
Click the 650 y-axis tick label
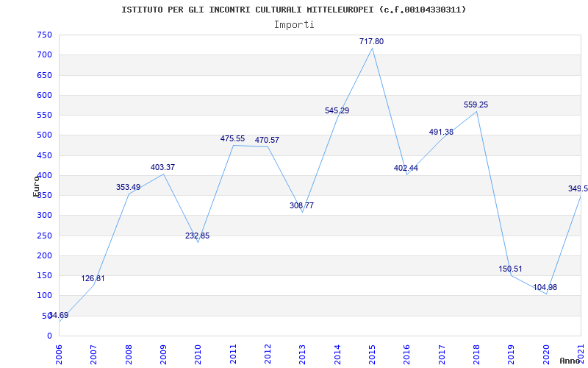[x=44, y=75]
